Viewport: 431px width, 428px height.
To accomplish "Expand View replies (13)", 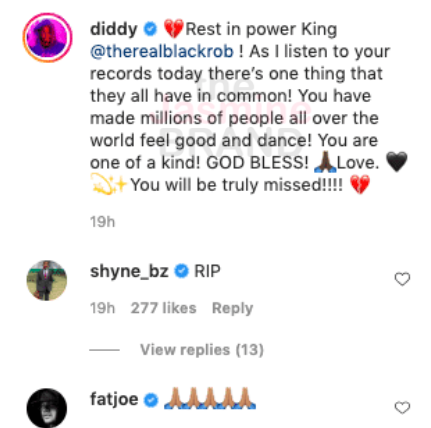I will point(202,350).
